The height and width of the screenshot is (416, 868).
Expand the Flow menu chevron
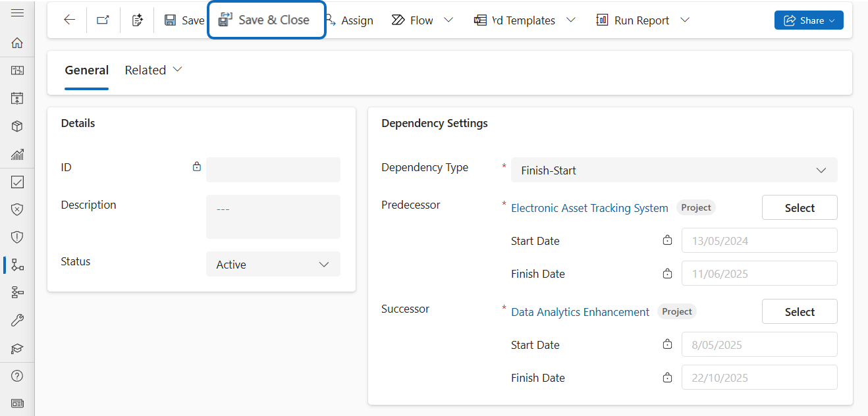(x=448, y=20)
